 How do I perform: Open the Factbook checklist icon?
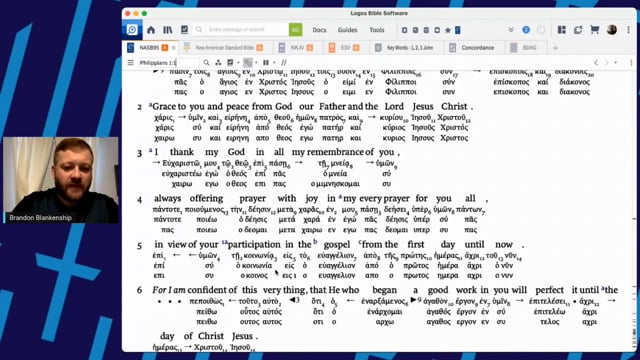[184, 30]
